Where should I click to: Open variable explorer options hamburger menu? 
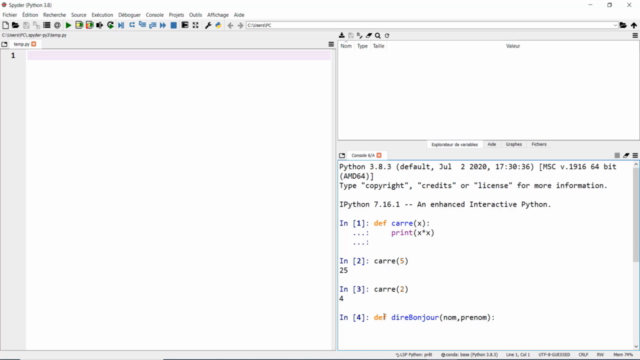coord(635,36)
